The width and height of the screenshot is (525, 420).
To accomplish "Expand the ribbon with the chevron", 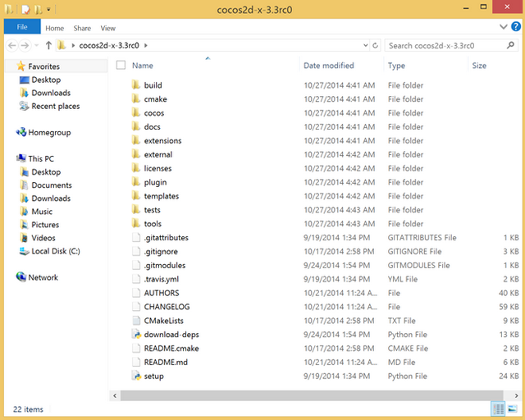I will click(x=503, y=27).
